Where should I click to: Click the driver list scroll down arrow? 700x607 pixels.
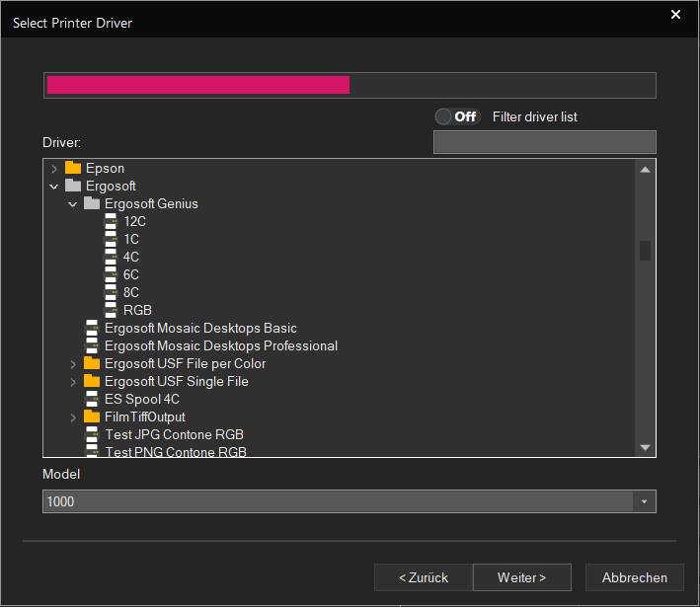tap(645, 447)
